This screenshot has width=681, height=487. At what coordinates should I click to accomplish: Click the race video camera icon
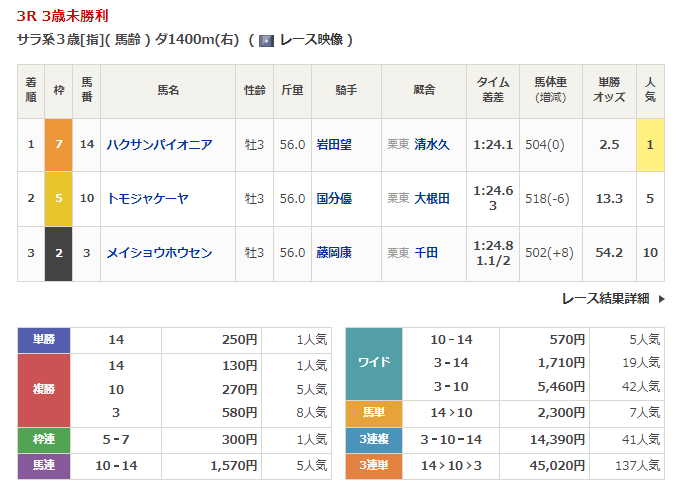coord(266,40)
